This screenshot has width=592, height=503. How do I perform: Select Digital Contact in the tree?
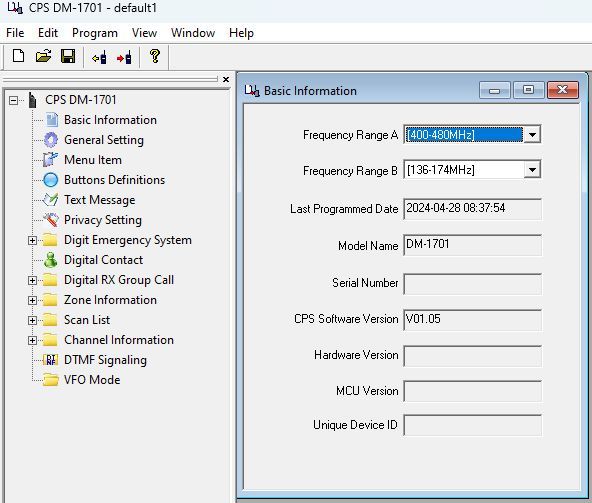click(x=103, y=260)
